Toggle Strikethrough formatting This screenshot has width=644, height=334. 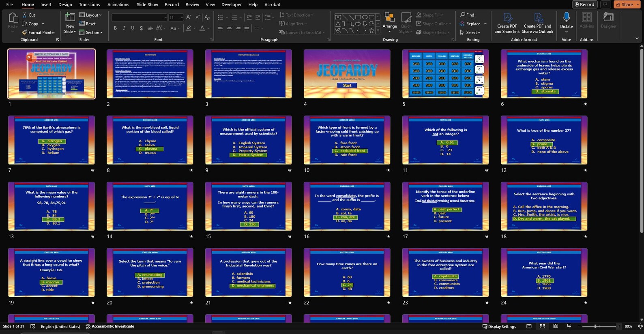tap(150, 28)
